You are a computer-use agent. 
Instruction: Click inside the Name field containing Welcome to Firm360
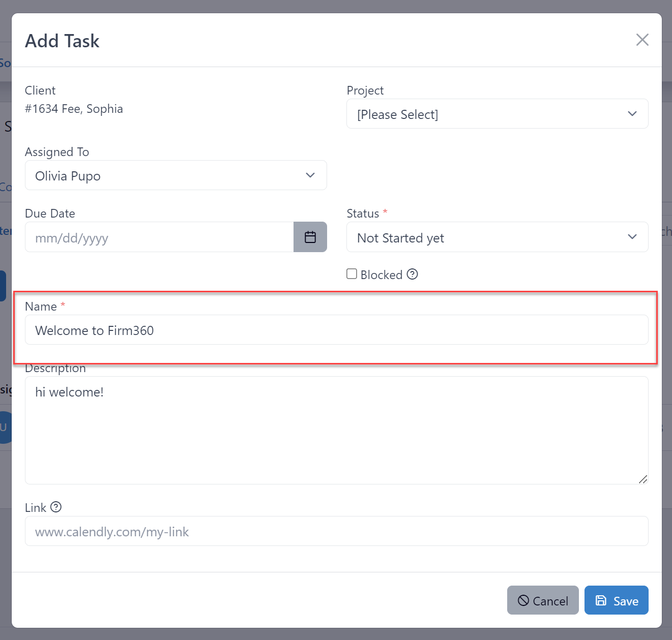point(337,330)
